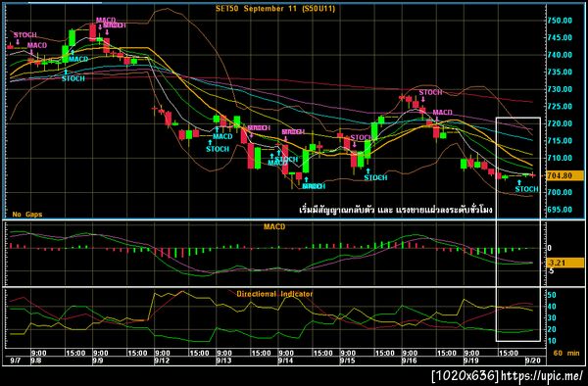The image size is (588, 386).
Task: Click the 700.00 price axis label
Action: pyautogui.click(x=560, y=192)
